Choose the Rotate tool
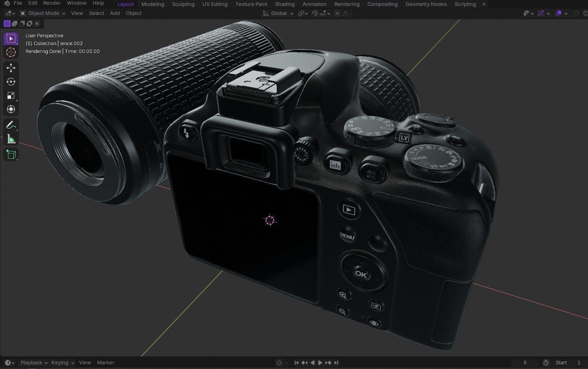The height and width of the screenshot is (369, 588). pyautogui.click(x=11, y=82)
